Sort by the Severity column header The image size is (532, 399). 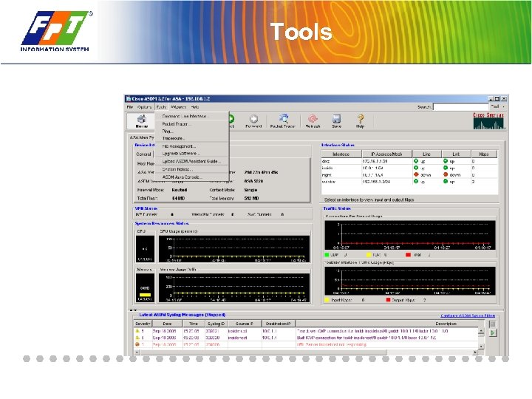(x=143, y=324)
